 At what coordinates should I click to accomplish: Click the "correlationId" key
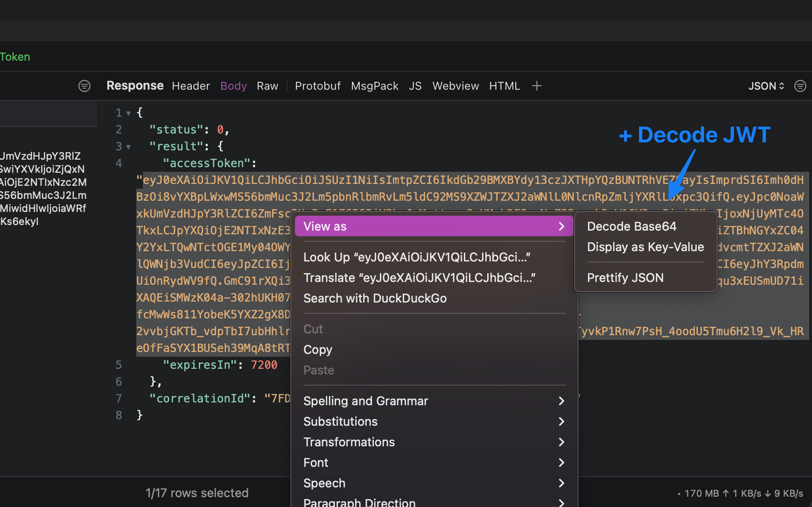(200, 399)
